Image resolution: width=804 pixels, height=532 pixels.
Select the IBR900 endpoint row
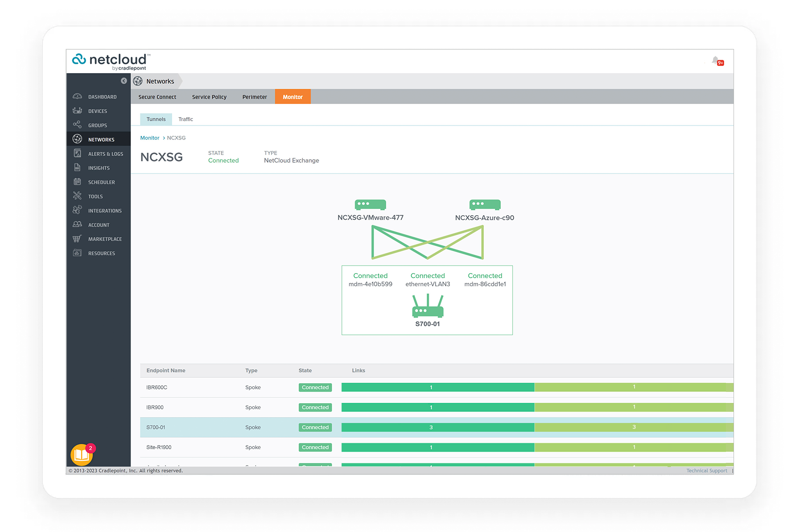pyautogui.click(x=437, y=407)
